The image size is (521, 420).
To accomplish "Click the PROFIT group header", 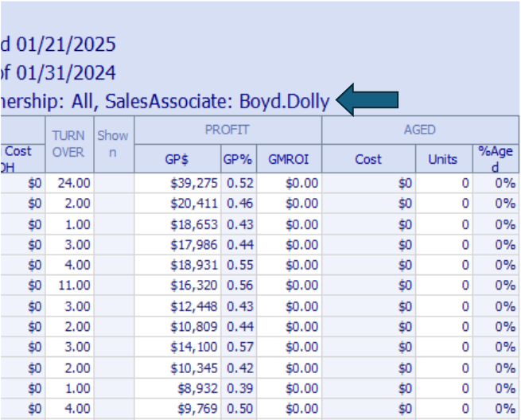I will [228, 130].
